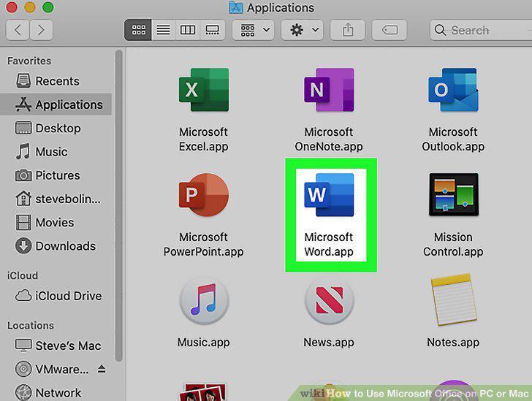Minimize the Finder window

[30, 7]
